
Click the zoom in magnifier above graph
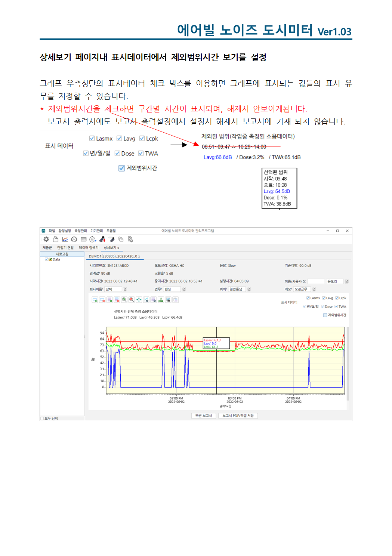[x=124, y=300]
